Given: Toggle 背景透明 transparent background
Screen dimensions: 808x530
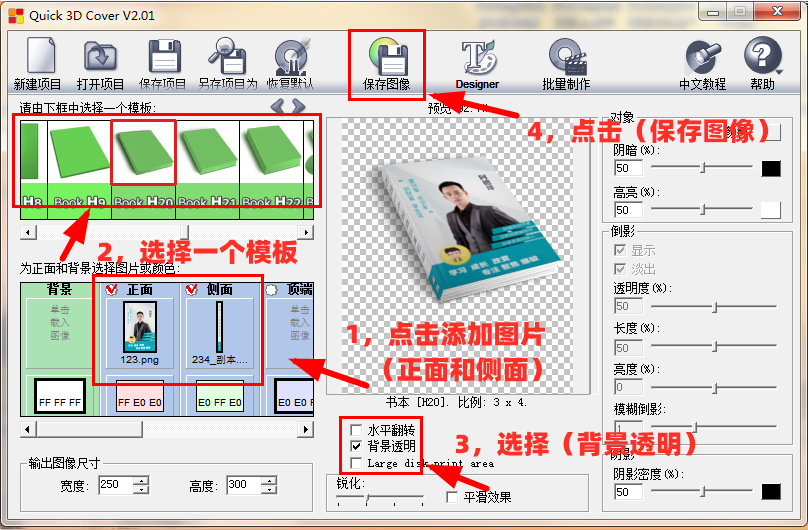Looking at the screenshot, I should coord(356,446).
